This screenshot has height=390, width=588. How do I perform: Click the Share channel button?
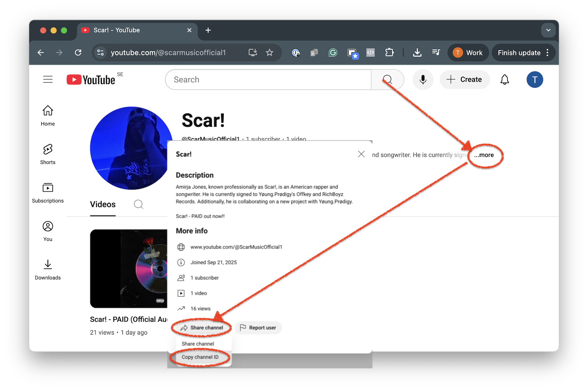pyautogui.click(x=202, y=328)
